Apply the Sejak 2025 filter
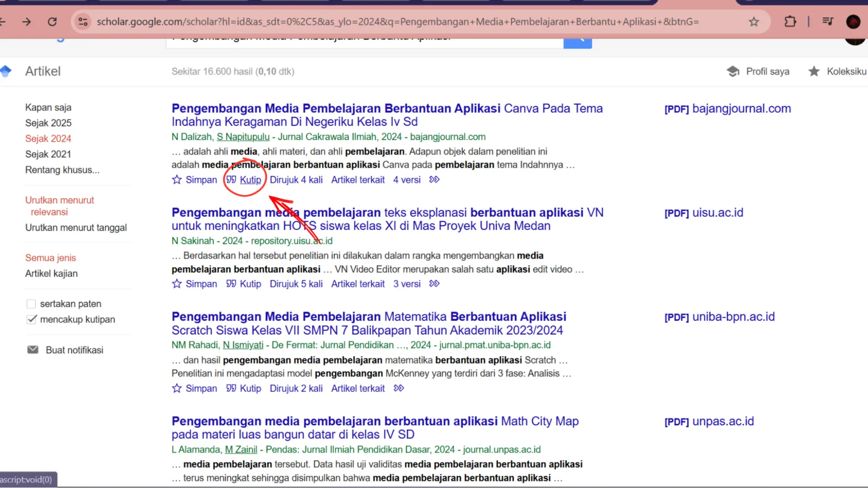 48,123
